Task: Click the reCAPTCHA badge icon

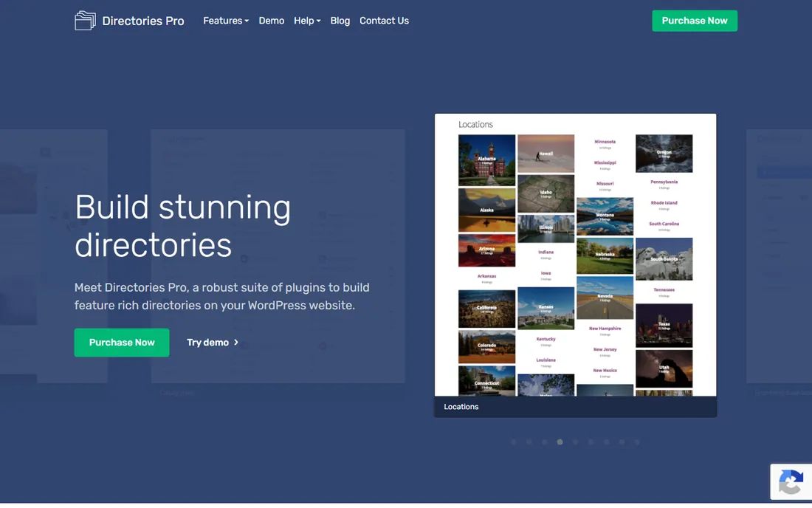Action: coord(791,482)
